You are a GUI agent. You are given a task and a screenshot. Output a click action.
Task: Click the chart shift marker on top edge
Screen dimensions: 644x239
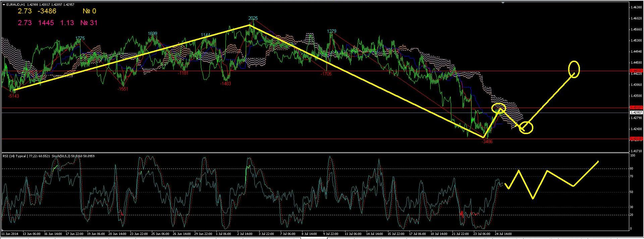point(503,3)
